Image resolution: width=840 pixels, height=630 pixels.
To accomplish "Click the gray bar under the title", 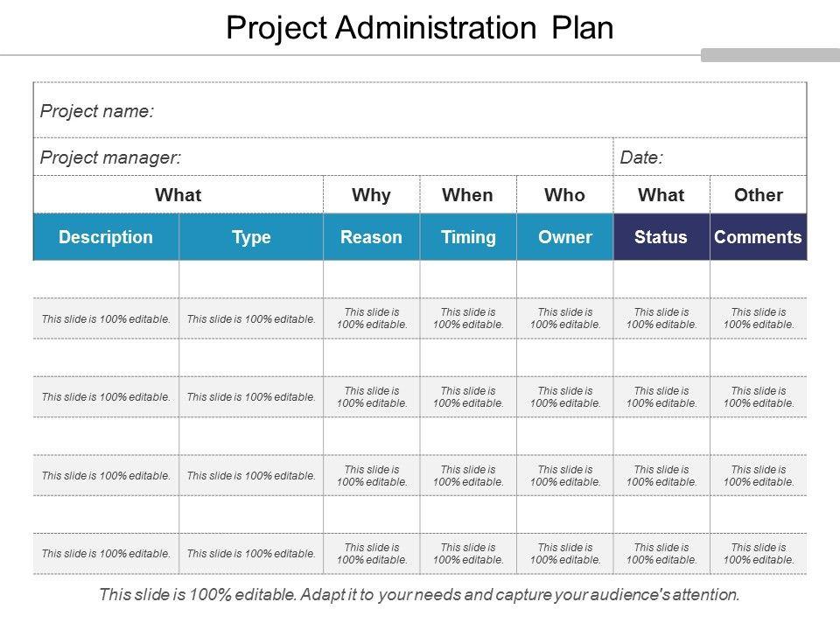I will click(x=770, y=55).
